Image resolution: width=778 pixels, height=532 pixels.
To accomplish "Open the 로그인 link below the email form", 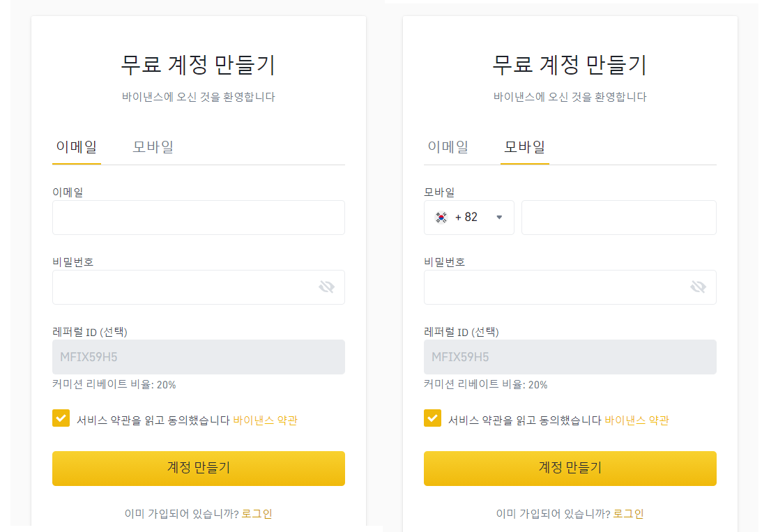I will click(259, 512).
